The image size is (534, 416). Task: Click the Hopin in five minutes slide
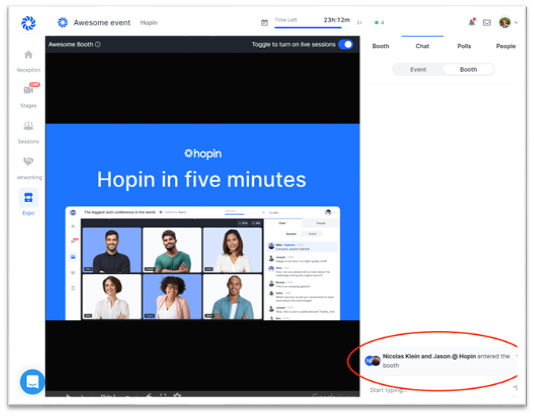(x=202, y=222)
